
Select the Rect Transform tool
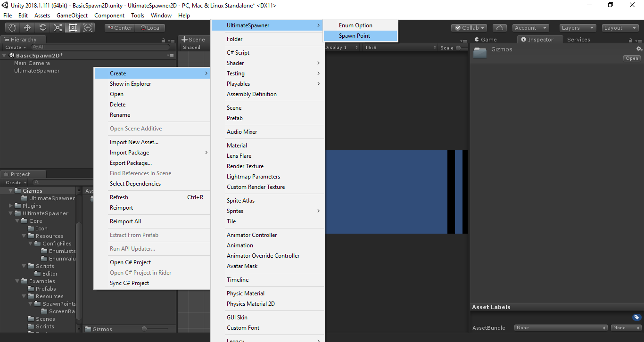pos(73,28)
